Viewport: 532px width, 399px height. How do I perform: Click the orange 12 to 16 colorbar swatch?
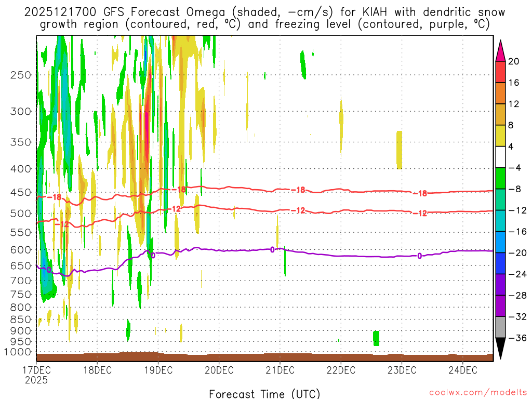click(x=500, y=94)
